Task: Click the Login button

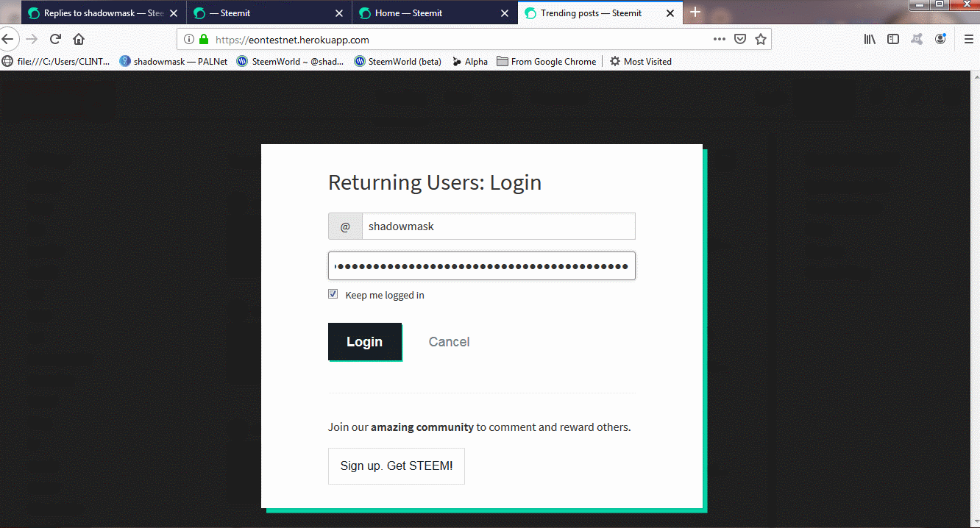Action: point(365,342)
